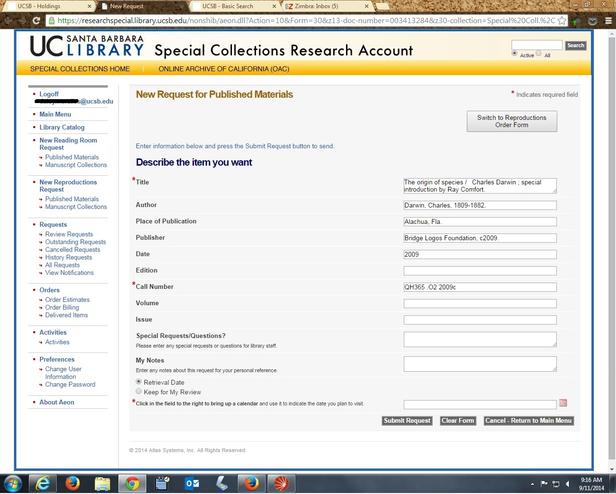Click the Special Requests/Questions text box
The width and height of the screenshot is (616, 494).
point(479,339)
